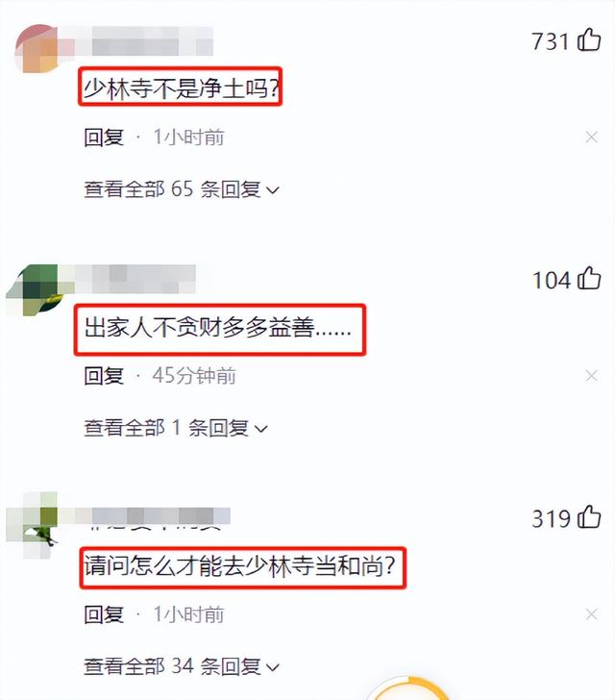Select the comment text 请问怎么才能去少林寺当和尚?
This screenshot has width=615, height=700.
240,567
